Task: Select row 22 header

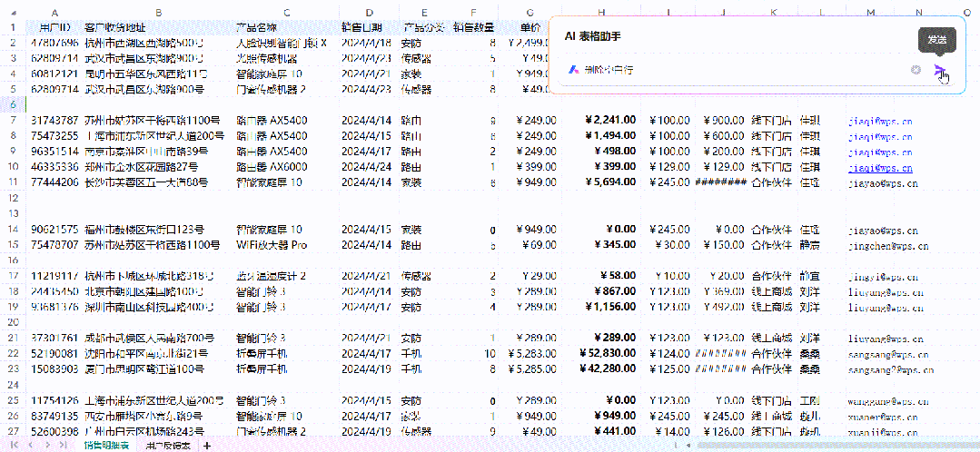Action: click(13, 353)
